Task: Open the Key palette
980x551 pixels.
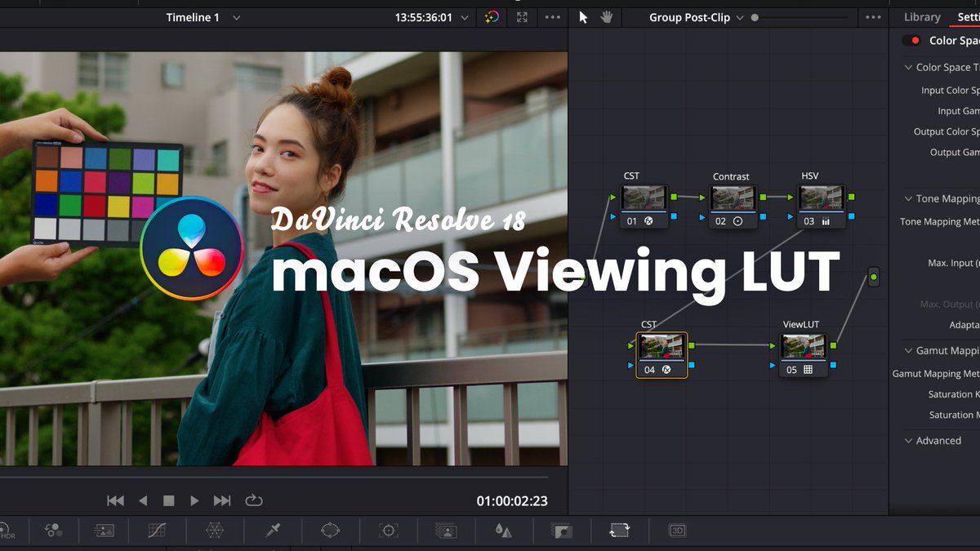Action: 561,531
